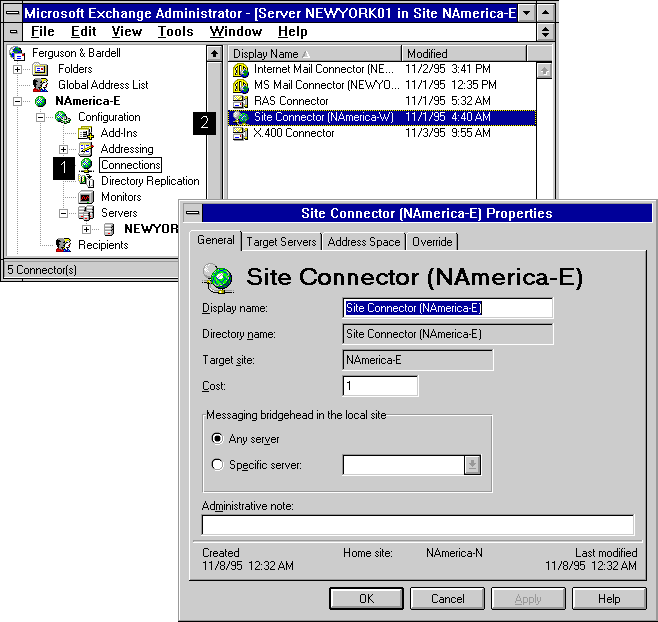The height and width of the screenshot is (622, 658).
Task: Expand the Folders tree node
Action: click(x=18, y=69)
